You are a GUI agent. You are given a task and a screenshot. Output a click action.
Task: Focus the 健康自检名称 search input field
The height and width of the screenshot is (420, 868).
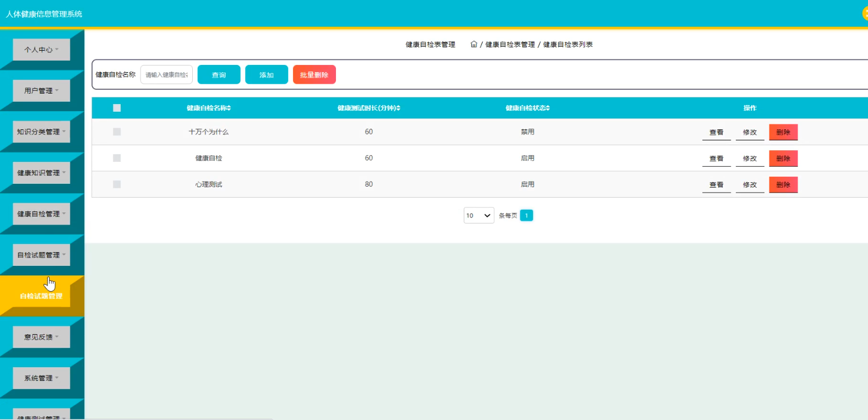point(166,74)
